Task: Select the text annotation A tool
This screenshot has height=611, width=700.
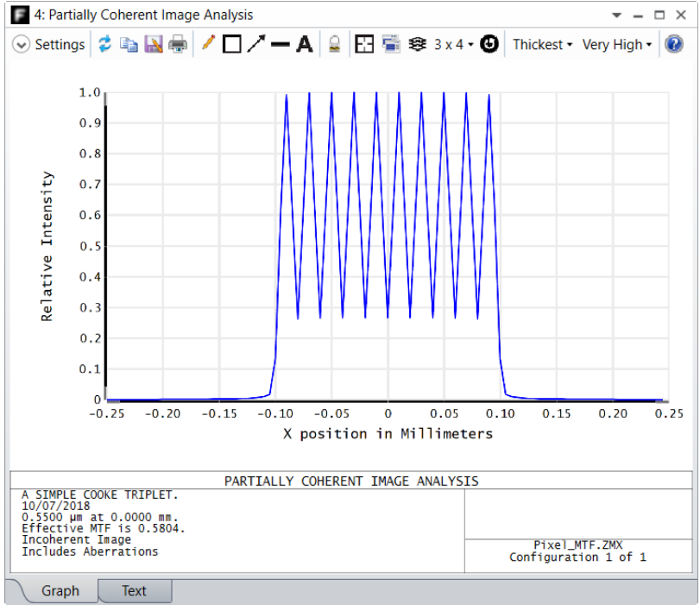Action: [305, 44]
